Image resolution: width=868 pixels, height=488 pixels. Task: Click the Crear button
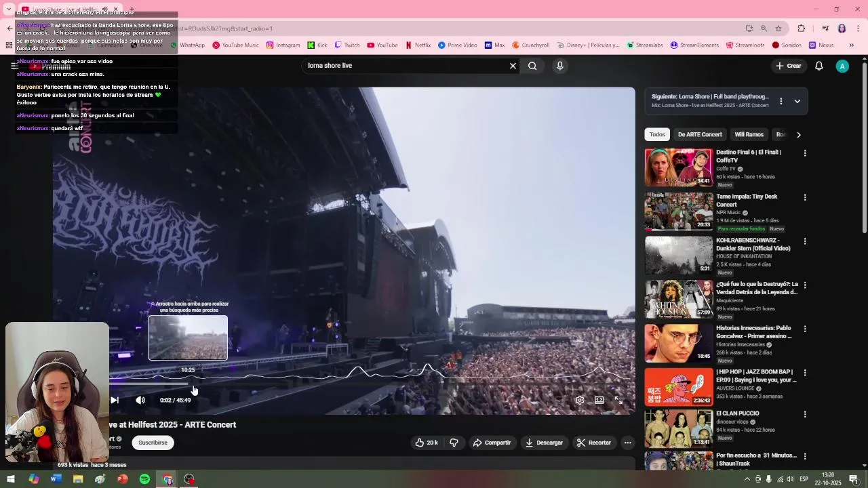pyautogui.click(x=789, y=66)
